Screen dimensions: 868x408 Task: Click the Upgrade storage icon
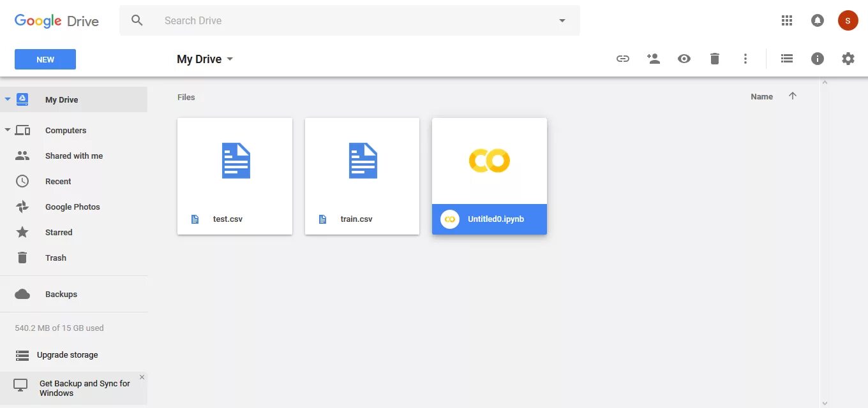click(x=22, y=355)
